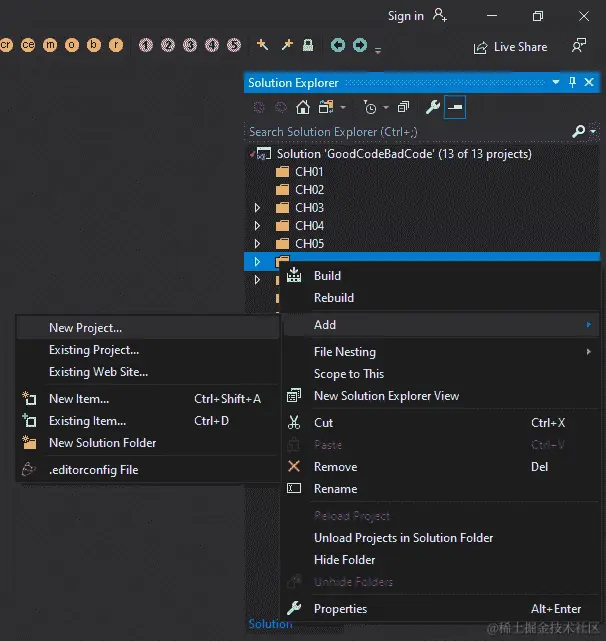Image resolution: width=606 pixels, height=641 pixels.
Task: Expand the CH05 folder
Action: pyautogui.click(x=257, y=244)
